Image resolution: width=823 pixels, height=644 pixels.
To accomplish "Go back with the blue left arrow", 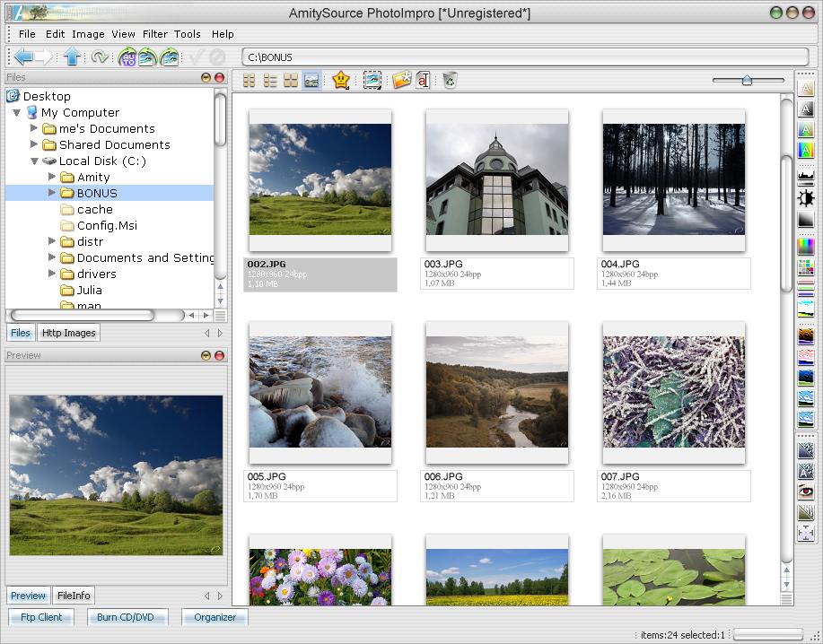I will click(23, 57).
